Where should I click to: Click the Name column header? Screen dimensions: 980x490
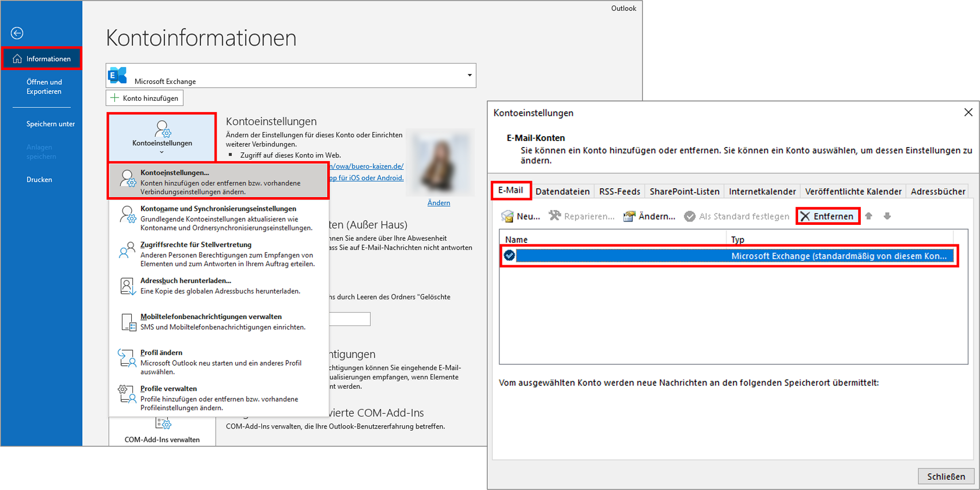pos(613,240)
